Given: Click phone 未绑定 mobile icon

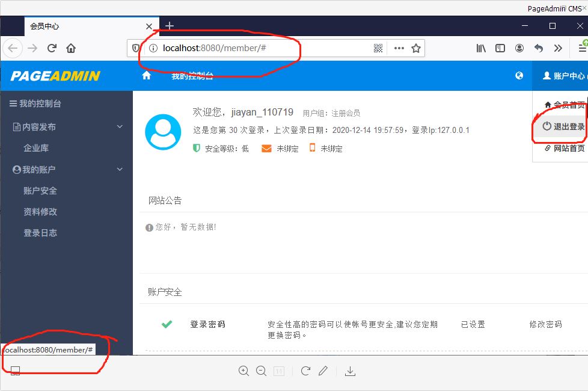Looking at the screenshot, I should [312, 148].
